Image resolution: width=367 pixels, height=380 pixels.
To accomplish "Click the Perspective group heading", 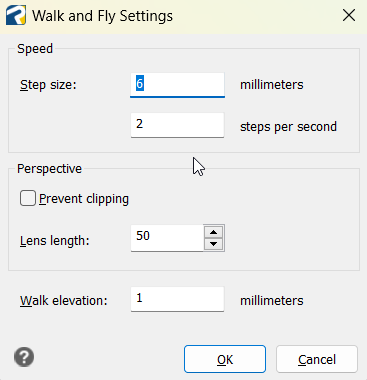I will tap(49, 169).
